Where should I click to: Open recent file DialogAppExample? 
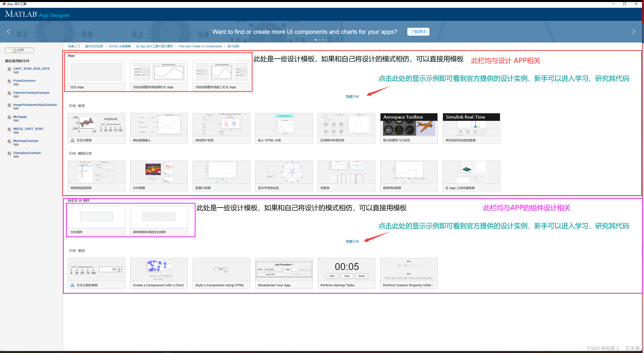click(27, 153)
